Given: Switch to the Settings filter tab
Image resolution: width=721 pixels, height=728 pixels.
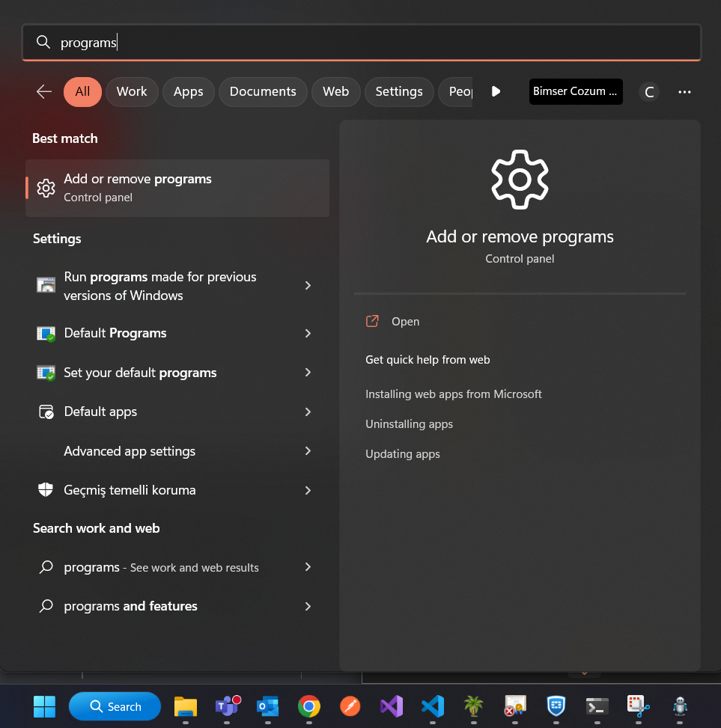Looking at the screenshot, I should pyautogui.click(x=398, y=91).
